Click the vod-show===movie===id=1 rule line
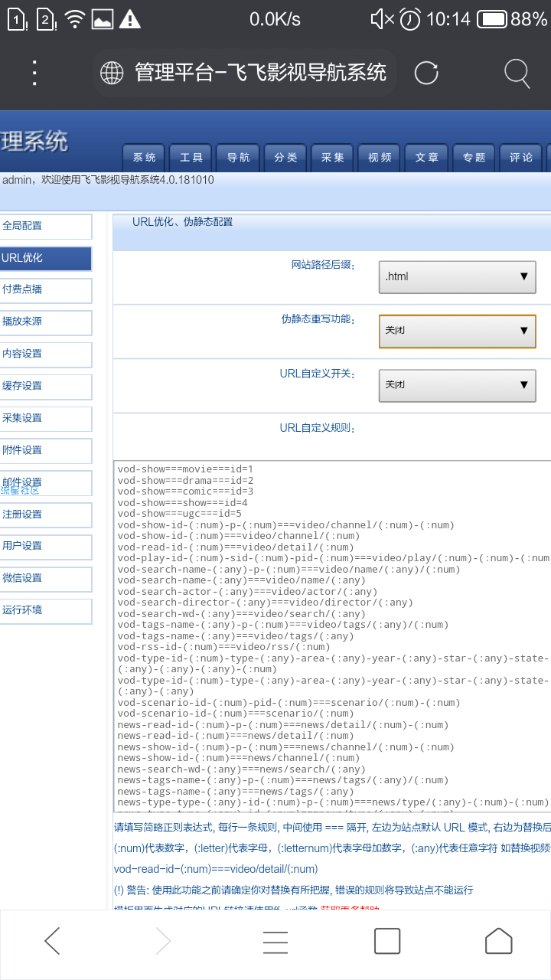This screenshot has height=980, width=551. click(x=185, y=469)
